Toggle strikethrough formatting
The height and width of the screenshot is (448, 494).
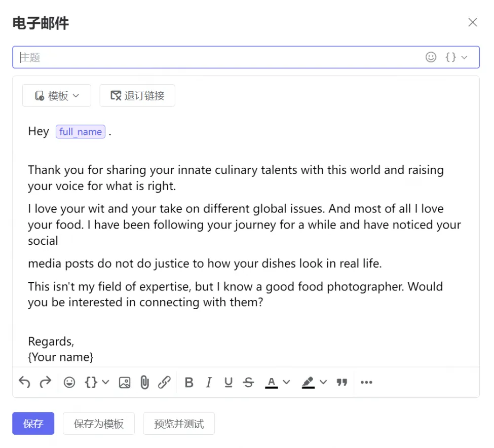pos(248,382)
